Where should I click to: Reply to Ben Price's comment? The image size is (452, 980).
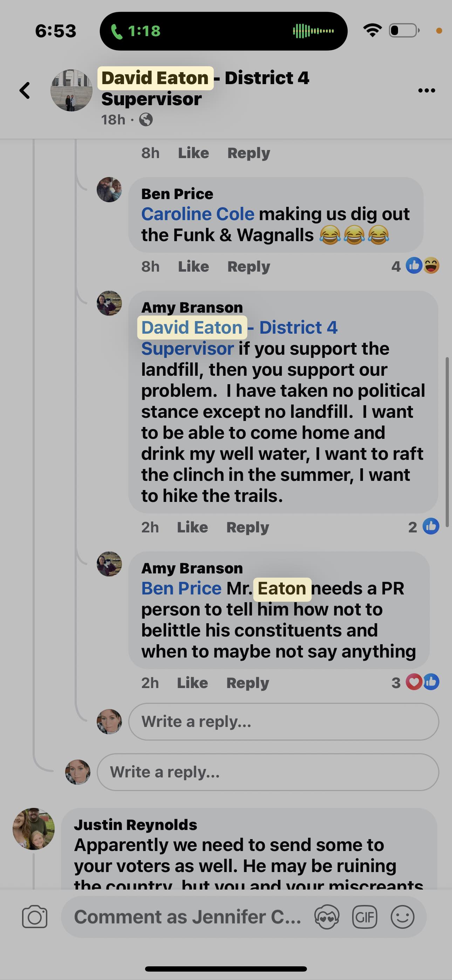coord(248,267)
